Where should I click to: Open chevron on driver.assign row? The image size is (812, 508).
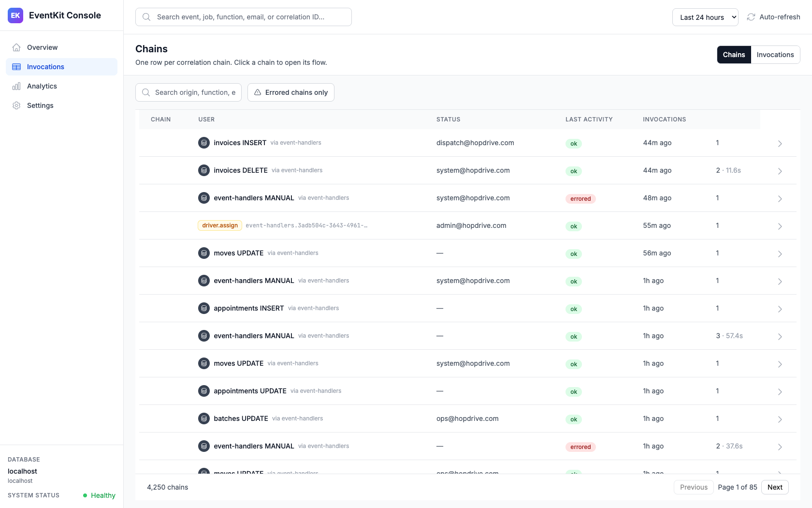coord(780,226)
